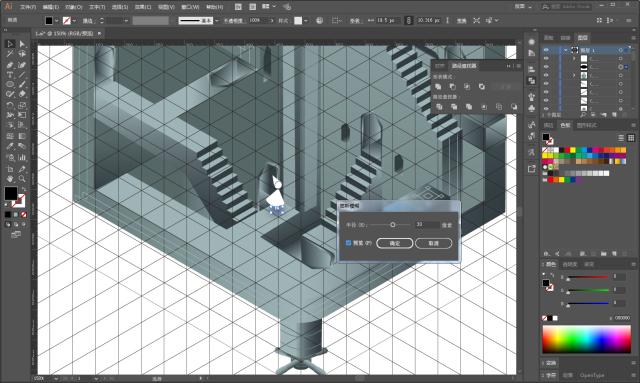Click the Divide pathfinder icon

[439, 107]
